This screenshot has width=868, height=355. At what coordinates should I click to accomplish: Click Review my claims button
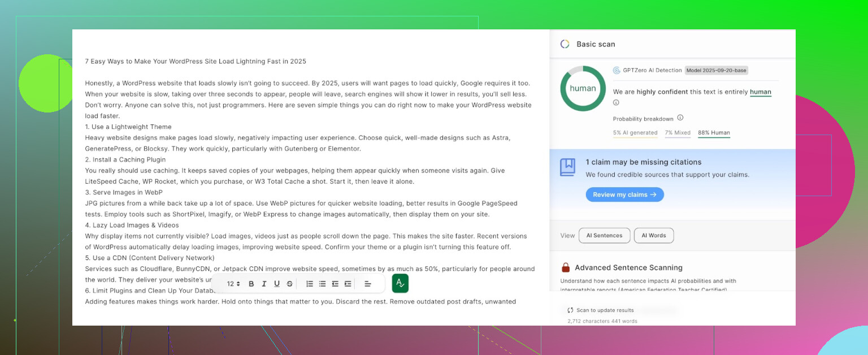coord(624,194)
